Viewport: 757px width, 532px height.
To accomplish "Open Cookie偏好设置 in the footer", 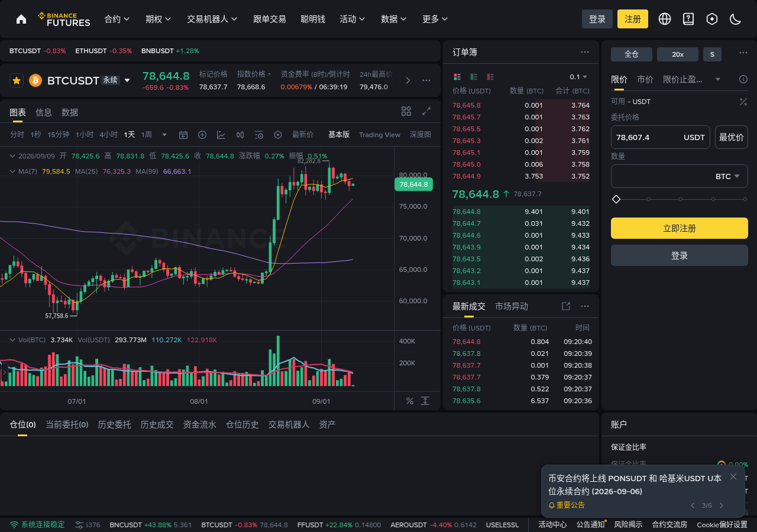I will pos(722,525).
